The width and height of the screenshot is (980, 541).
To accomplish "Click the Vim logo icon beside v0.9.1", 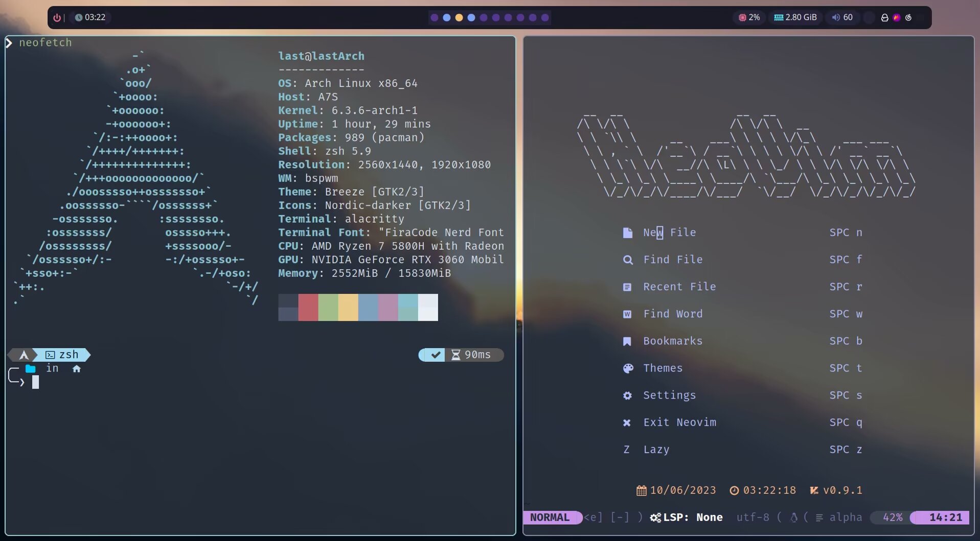I will coord(814,490).
